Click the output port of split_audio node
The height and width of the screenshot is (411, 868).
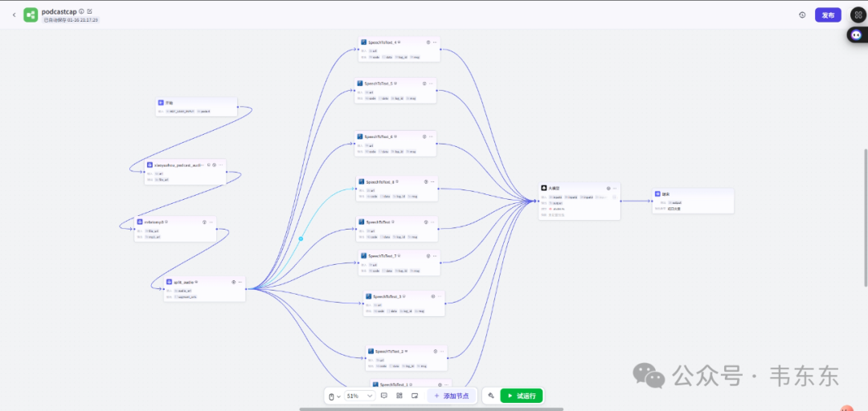(x=246, y=289)
